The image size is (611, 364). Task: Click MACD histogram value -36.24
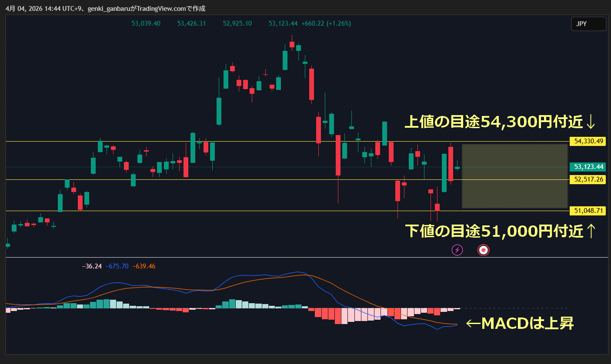(x=92, y=266)
